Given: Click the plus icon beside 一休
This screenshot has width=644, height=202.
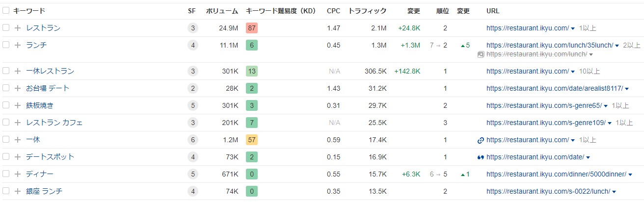Looking at the screenshot, I should (x=18, y=140).
